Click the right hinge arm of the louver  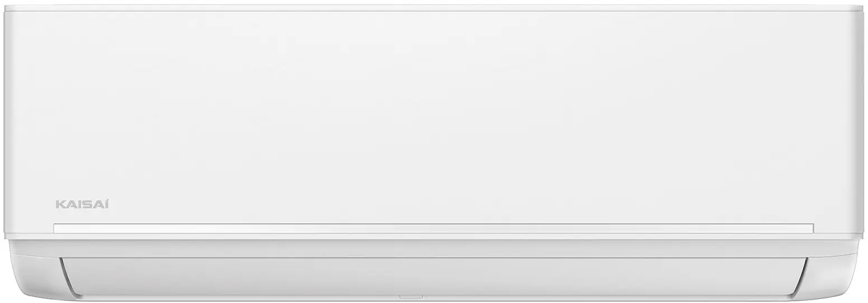[800, 276]
